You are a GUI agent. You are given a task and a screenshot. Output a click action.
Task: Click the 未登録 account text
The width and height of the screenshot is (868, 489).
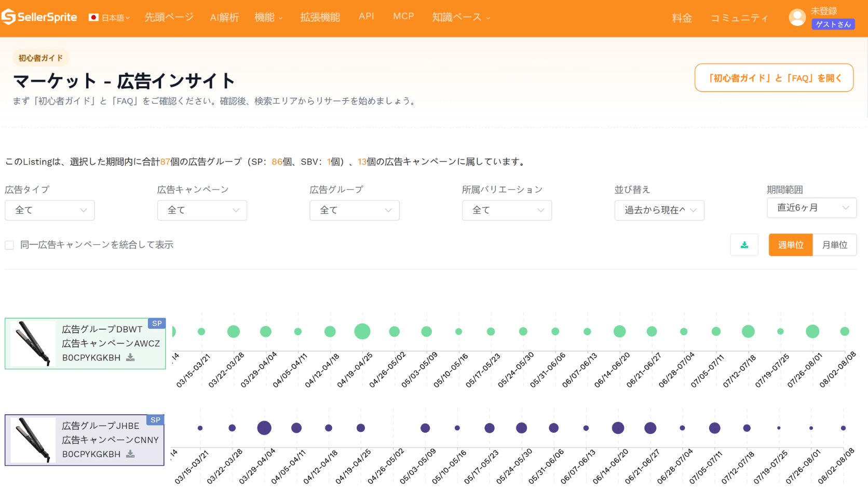click(823, 11)
